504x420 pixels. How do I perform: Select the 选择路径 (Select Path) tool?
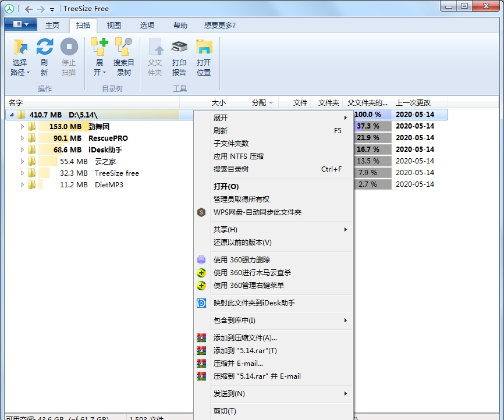(19, 56)
